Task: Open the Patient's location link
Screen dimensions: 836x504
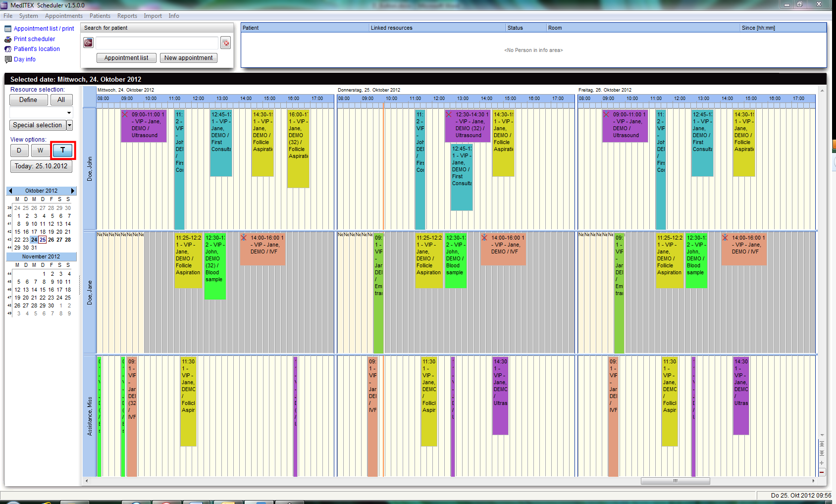Action: pos(37,49)
